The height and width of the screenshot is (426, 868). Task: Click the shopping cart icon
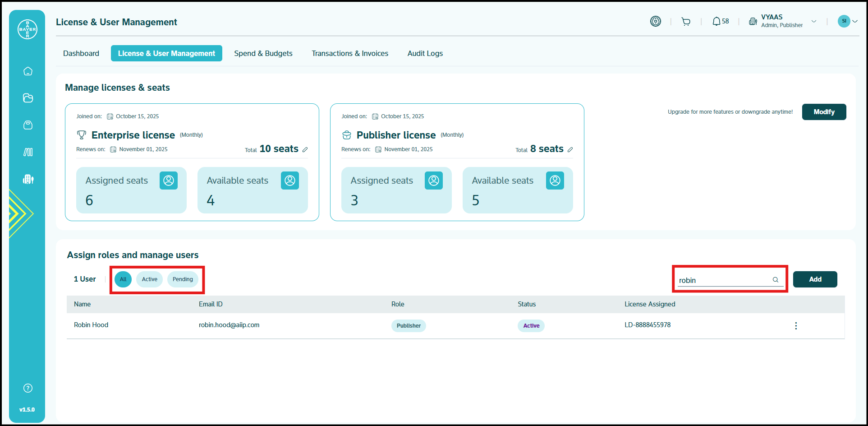pyautogui.click(x=686, y=21)
